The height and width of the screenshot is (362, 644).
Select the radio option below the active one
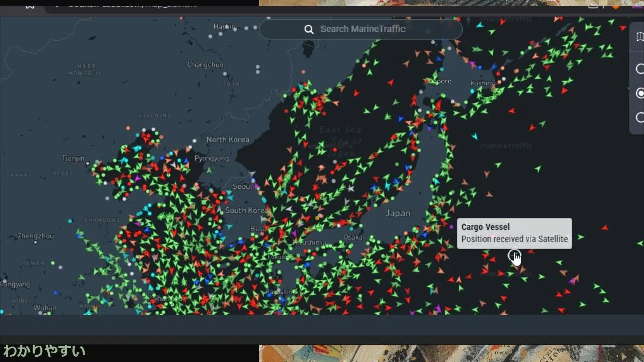point(640,117)
